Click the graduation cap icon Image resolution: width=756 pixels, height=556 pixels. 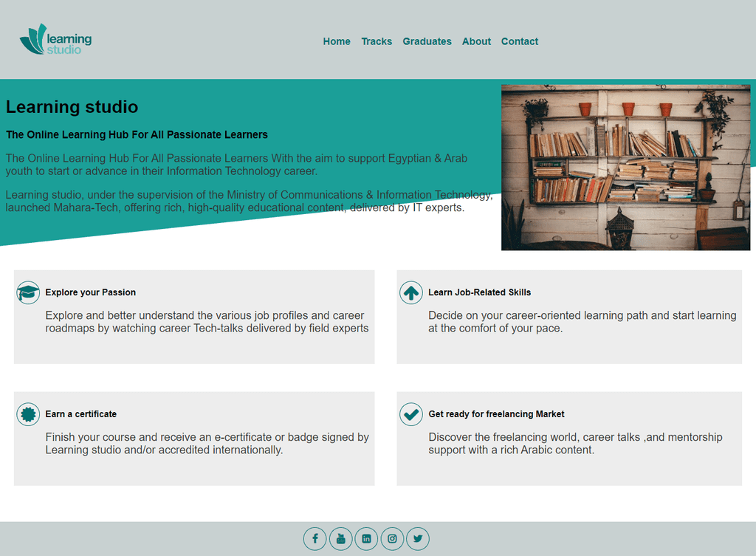28,292
